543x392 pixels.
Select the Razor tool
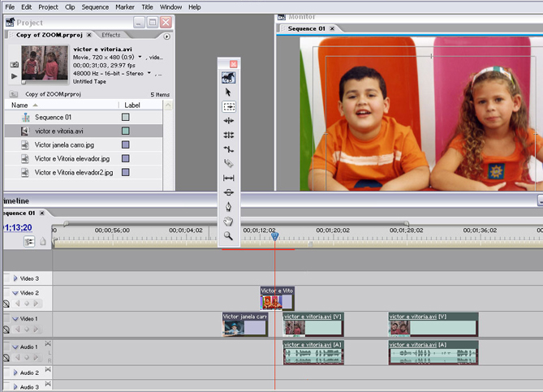click(x=229, y=164)
